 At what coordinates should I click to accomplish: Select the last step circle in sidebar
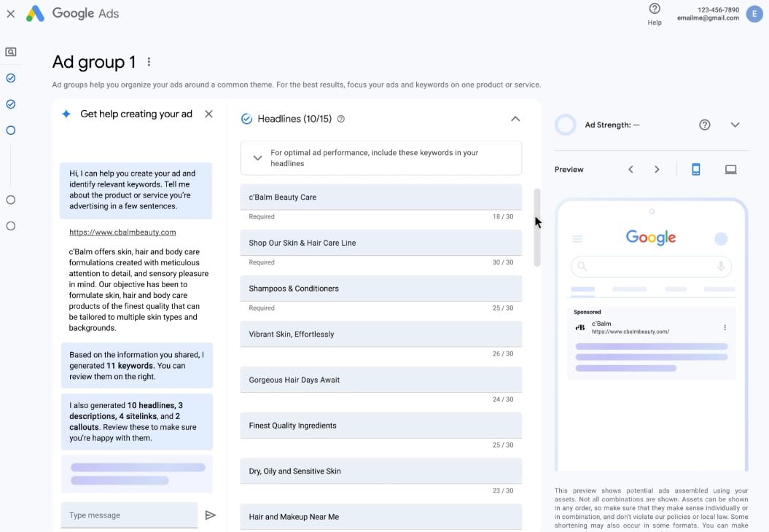[11, 226]
